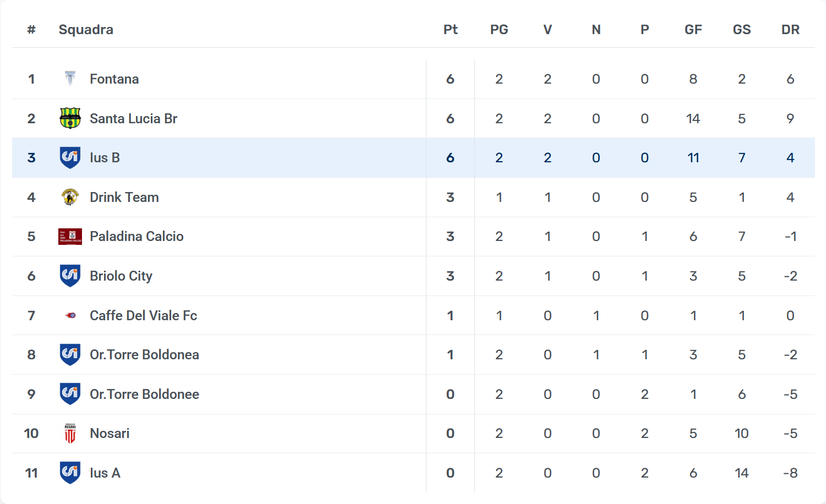The height and width of the screenshot is (504, 826).
Task: Click the Caffe Del Viale Fc logo
Action: [x=70, y=315]
